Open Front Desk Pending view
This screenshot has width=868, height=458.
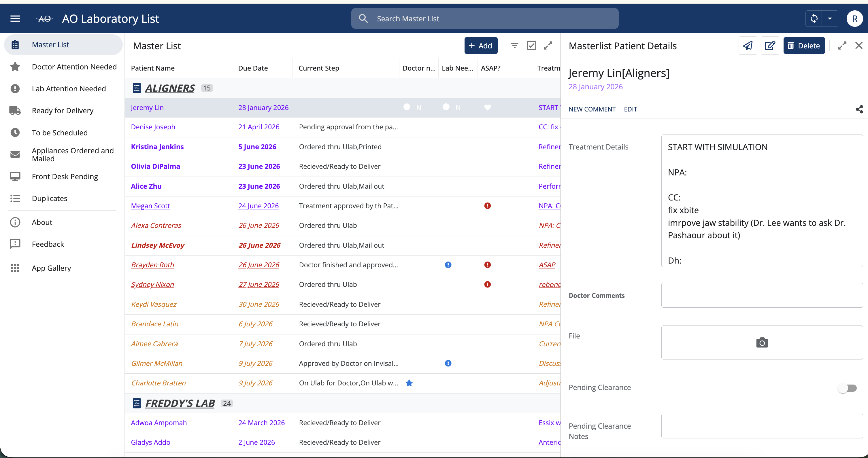click(63, 177)
